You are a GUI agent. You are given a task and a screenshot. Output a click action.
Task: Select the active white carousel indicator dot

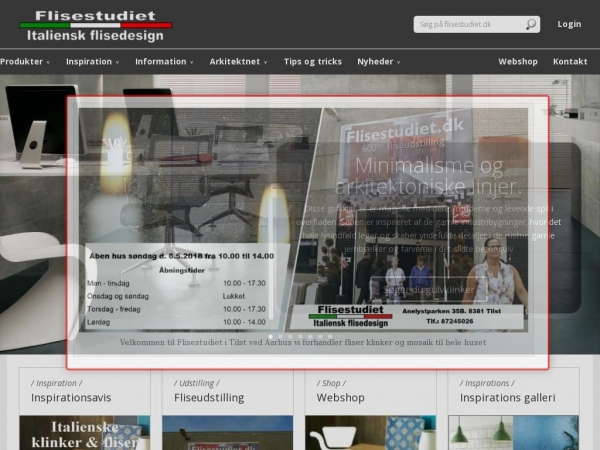[271, 337]
